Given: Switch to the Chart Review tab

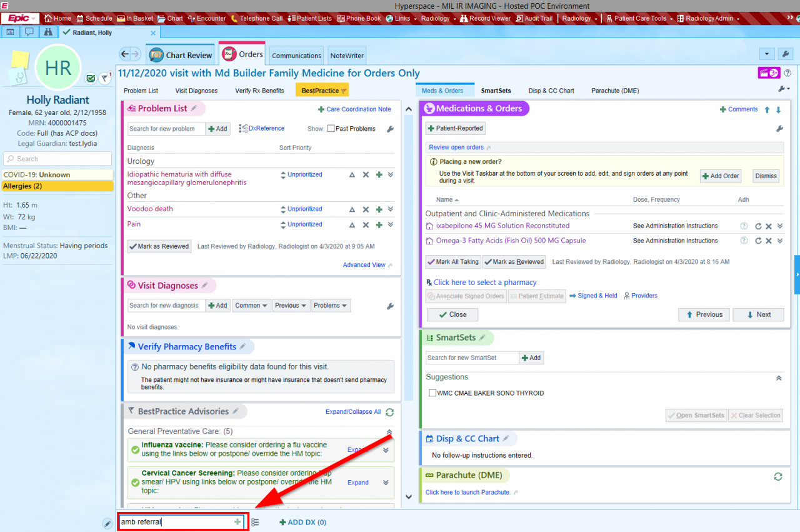Looking at the screenshot, I should point(181,55).
